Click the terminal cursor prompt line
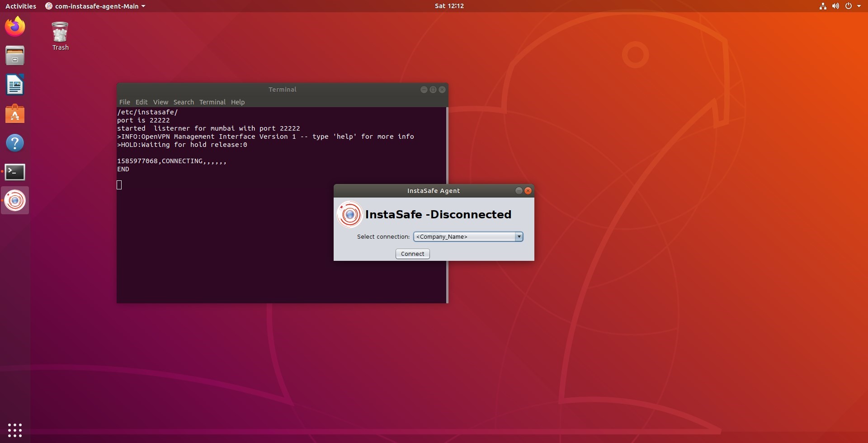 point(119,185)
